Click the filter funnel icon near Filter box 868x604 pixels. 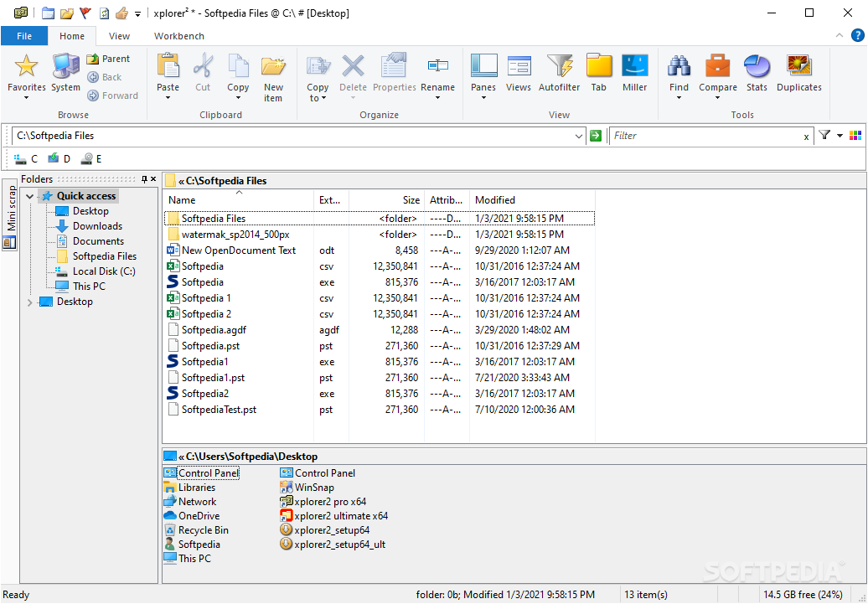pyautogui.click(x=824, y=135)
